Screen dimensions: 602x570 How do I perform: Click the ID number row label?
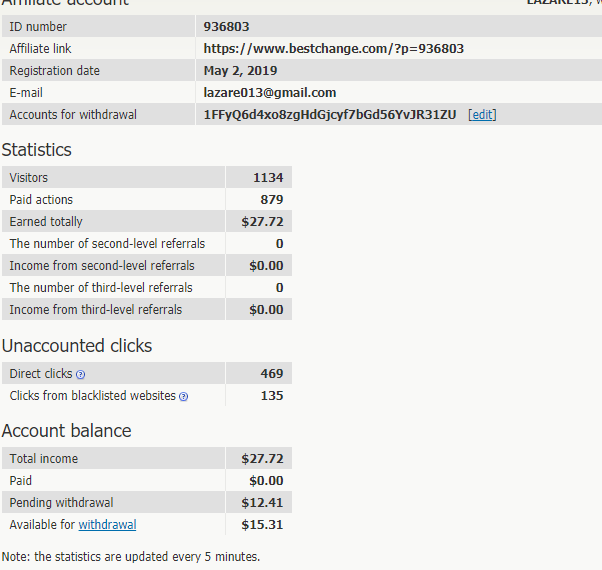(38, 26)
